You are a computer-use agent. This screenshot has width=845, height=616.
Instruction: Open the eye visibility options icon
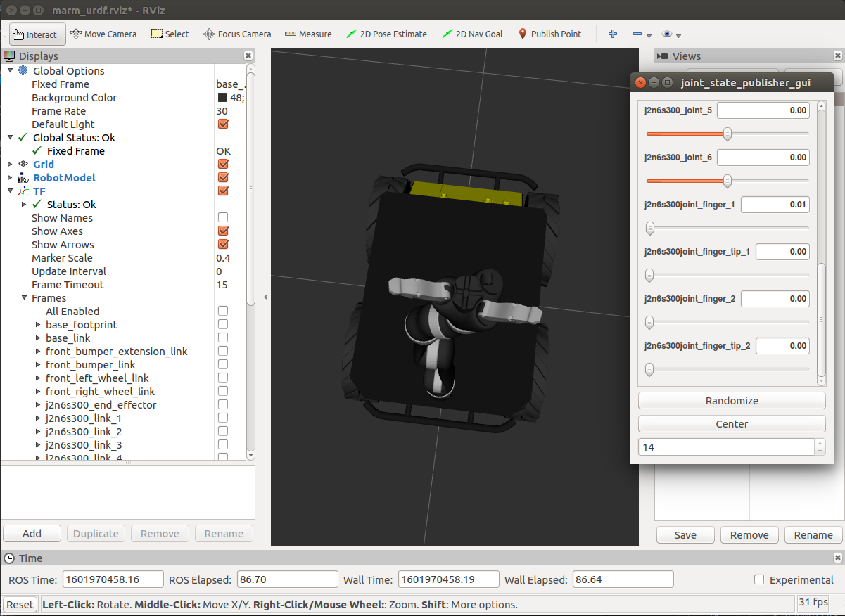[667, 34]
